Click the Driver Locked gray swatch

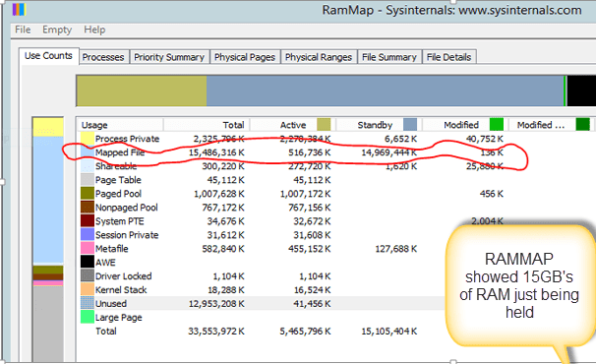click(88, 275)
